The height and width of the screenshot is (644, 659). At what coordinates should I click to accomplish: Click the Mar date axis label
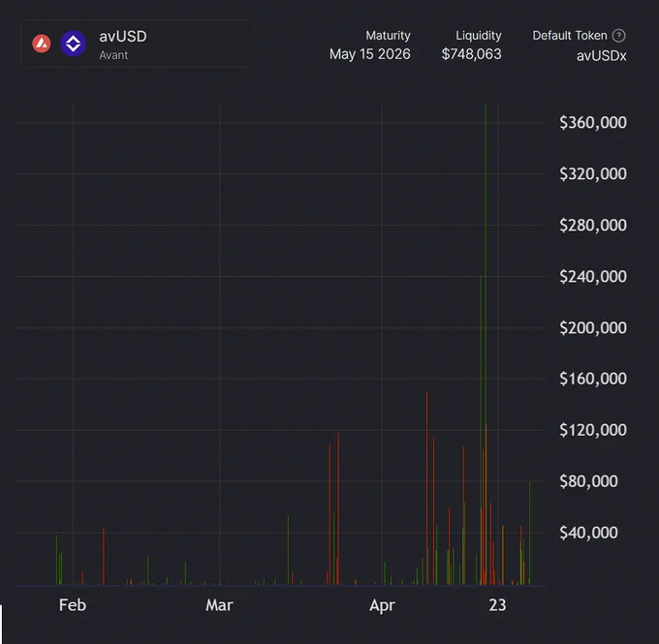219,605
